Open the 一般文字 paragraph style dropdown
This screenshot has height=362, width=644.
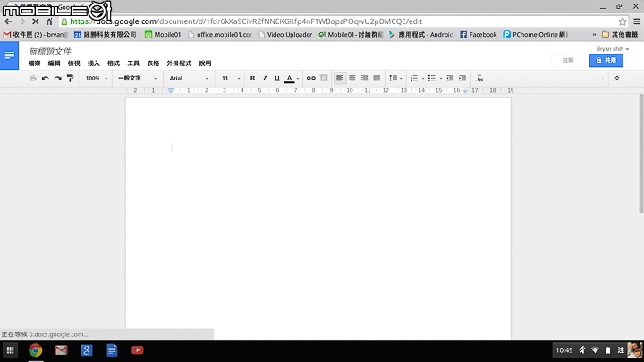137,78
